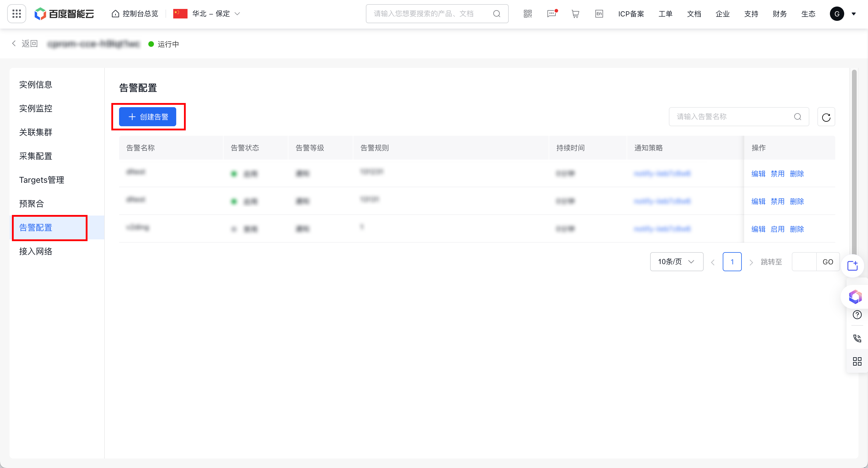Open the ICP备案 menu
This screenshot has width=868, height=468.
(631, 14)
